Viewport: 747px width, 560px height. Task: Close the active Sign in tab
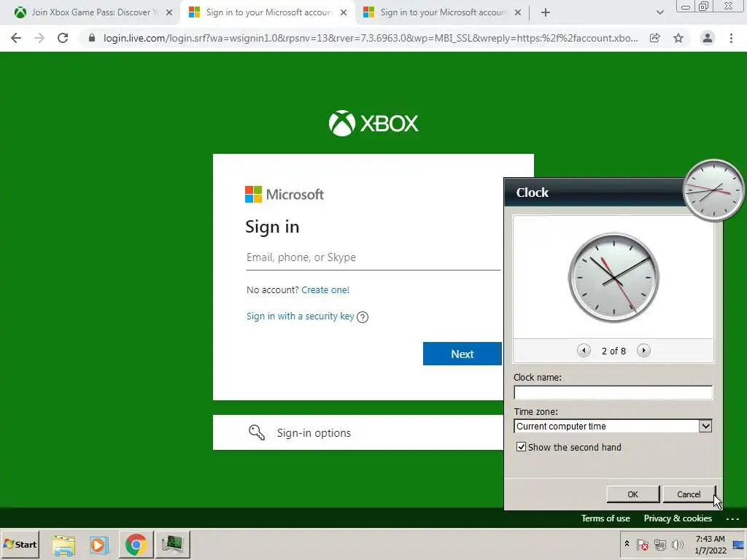[344, 12]
